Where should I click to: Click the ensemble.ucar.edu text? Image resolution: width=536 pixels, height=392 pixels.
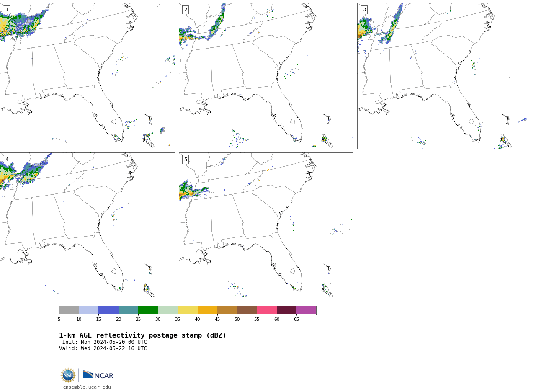pyautogui.click(x=87, y=387)
